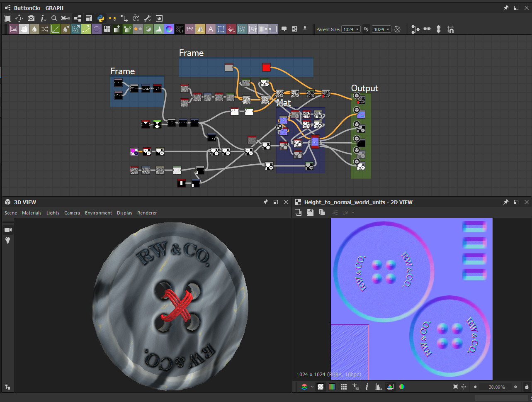Select the red uniform color node in graph

click(266, 67)
